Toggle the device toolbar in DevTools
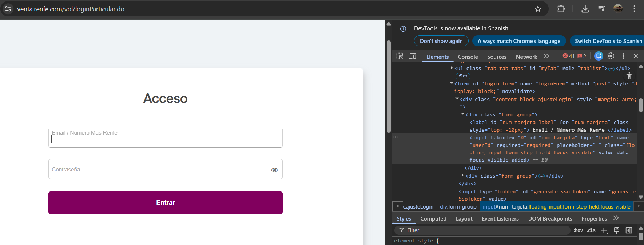 (412, 56)
